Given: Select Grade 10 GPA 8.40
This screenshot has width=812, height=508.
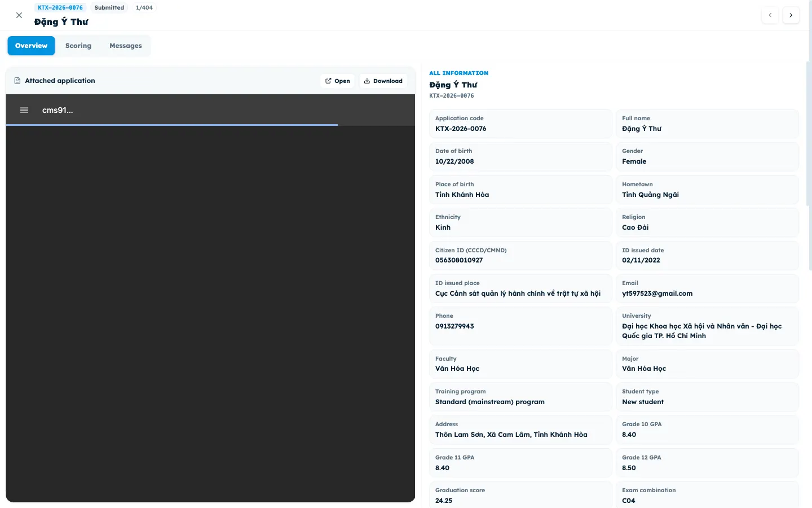Looking at the screenshot, I should point(629,435).
